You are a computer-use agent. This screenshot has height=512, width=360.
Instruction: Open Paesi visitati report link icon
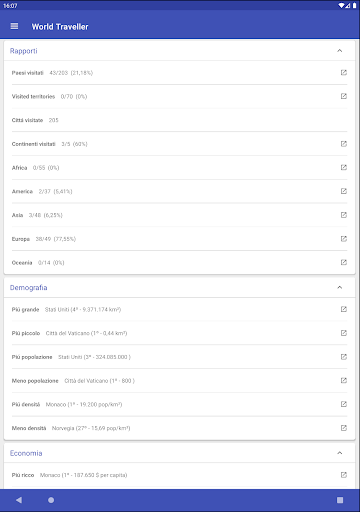tap(344, 72)
